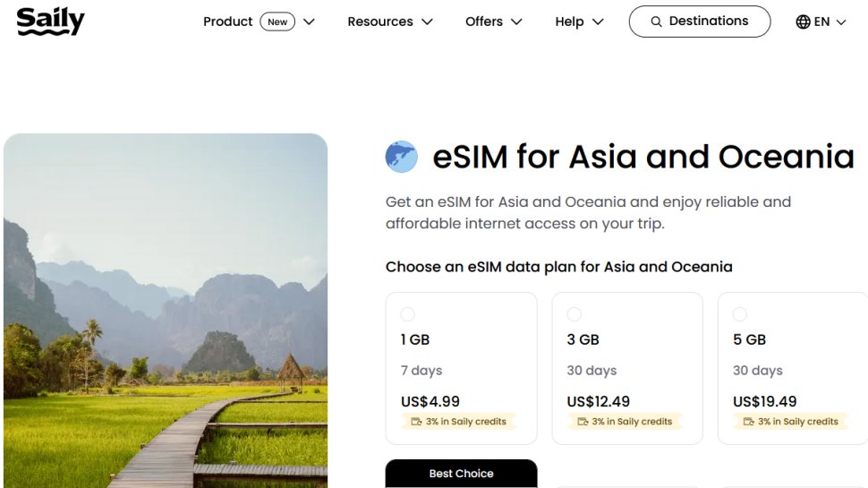Open the Help menu

[x=569, y=21]
